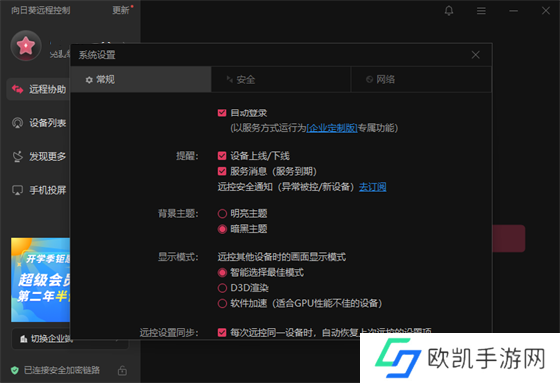Click the notification bell icon

pos(449,11)
